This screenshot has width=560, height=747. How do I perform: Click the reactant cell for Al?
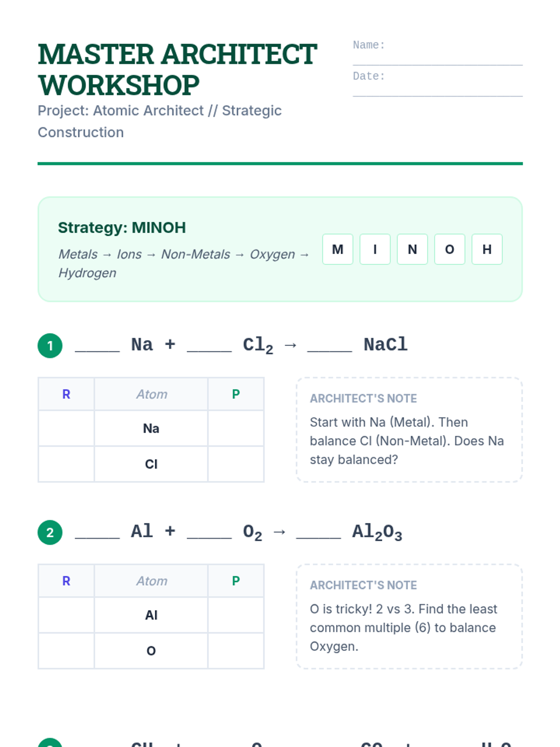click(66, 615)
